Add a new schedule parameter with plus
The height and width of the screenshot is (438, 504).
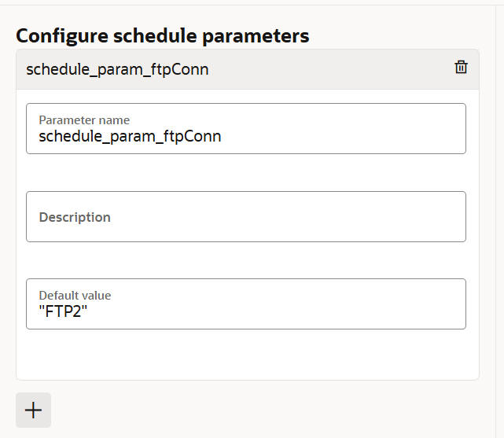coord(33,410)
